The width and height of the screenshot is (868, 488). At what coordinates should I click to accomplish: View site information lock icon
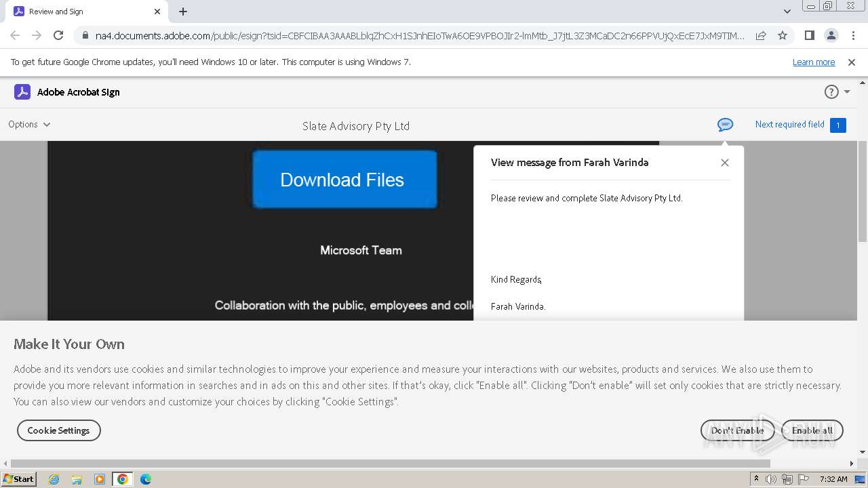[x=85, y=36]
